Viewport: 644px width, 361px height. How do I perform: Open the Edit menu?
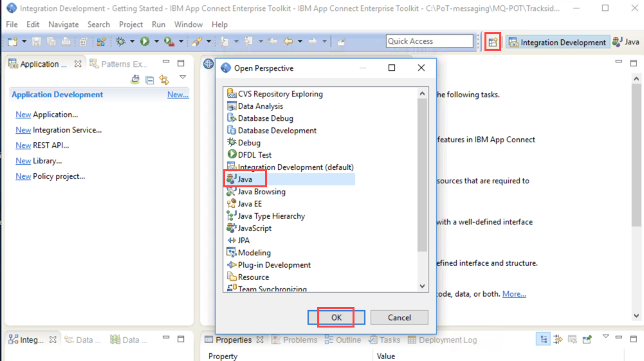click(32, 24)
